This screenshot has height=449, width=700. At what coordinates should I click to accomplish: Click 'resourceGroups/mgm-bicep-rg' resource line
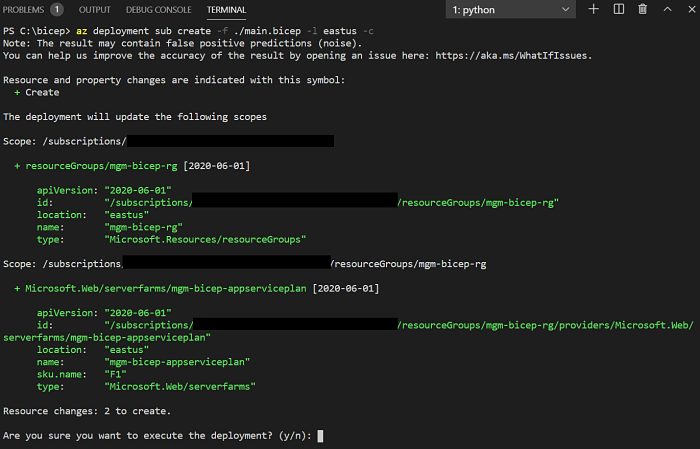(x=101, y=166)
